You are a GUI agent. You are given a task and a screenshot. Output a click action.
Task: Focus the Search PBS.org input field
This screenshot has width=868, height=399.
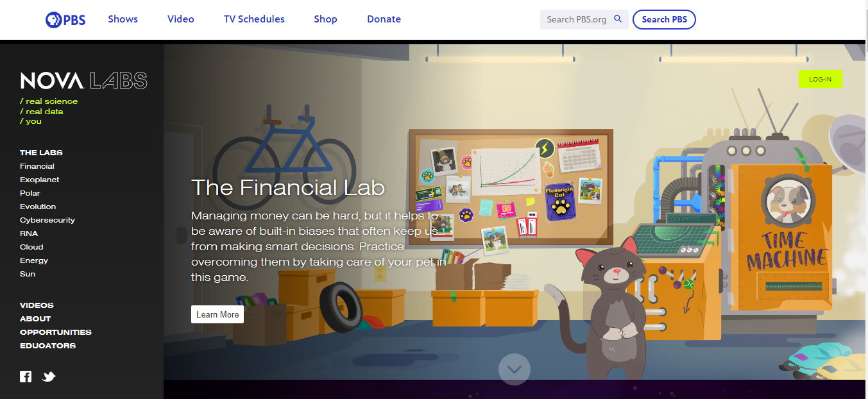[x=576, y=19]
